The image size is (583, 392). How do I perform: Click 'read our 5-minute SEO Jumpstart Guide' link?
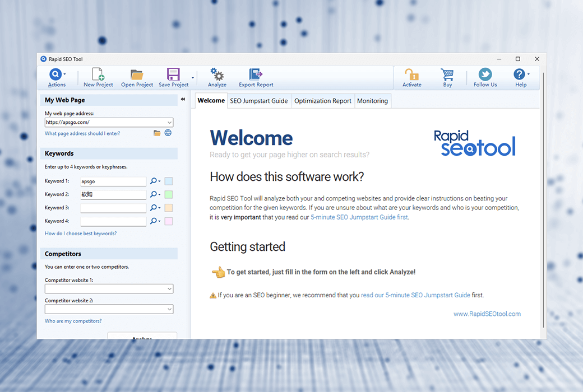415,295
